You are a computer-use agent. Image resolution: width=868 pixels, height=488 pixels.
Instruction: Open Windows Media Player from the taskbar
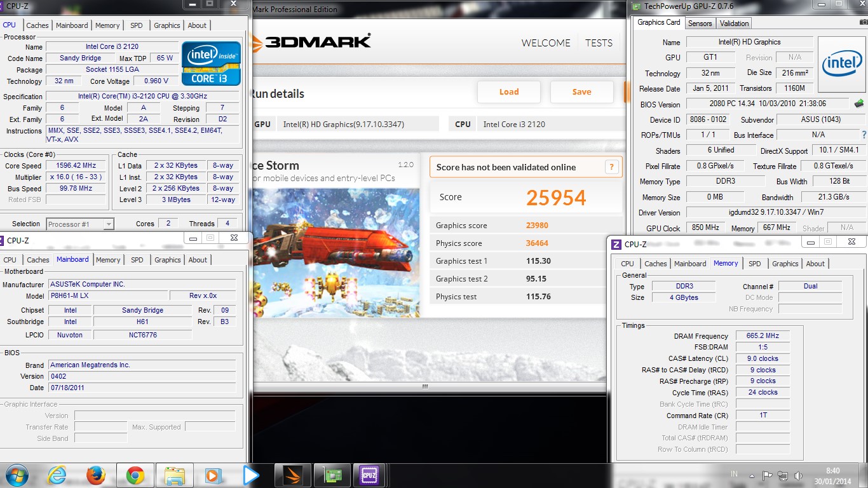pyautogui.click(x=213, y=475)
